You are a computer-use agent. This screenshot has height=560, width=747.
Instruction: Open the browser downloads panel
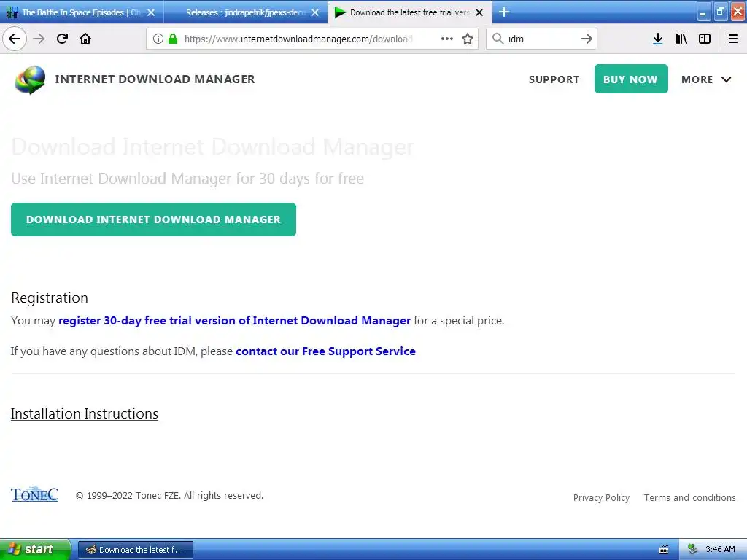click(658, 39)
